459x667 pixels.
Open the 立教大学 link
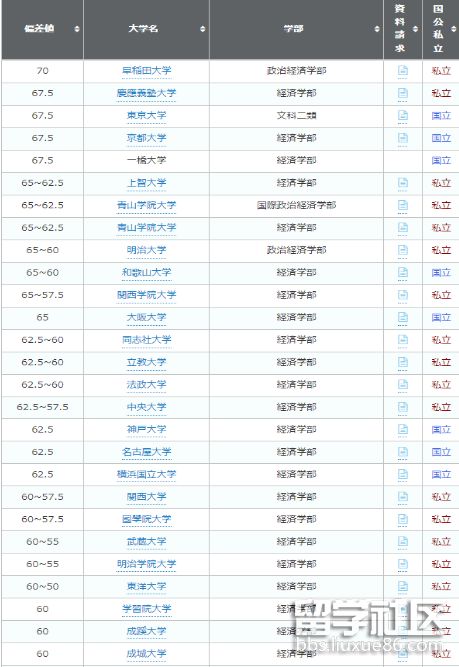pyautogui.click(x=146, y=362)
